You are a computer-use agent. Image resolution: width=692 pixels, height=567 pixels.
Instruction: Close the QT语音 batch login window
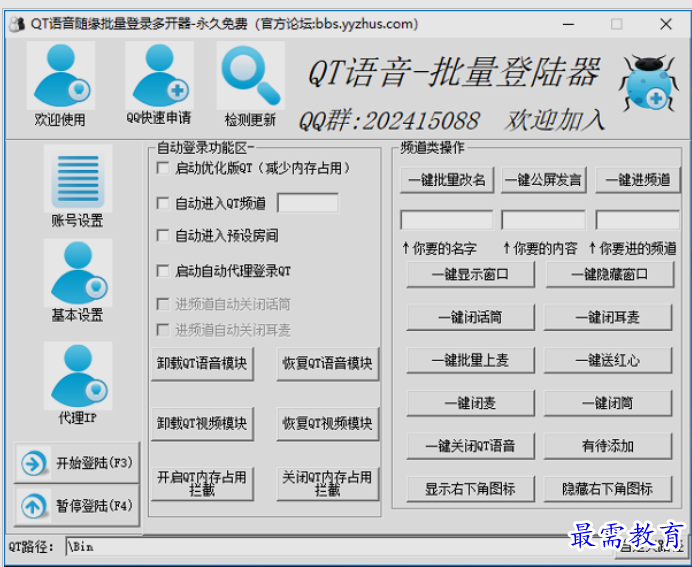[666, 24]
